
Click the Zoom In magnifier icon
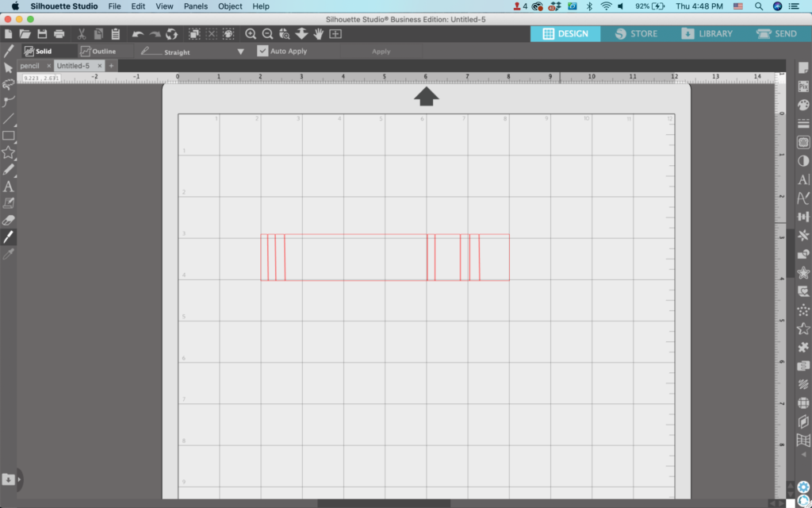coord(251,34)
